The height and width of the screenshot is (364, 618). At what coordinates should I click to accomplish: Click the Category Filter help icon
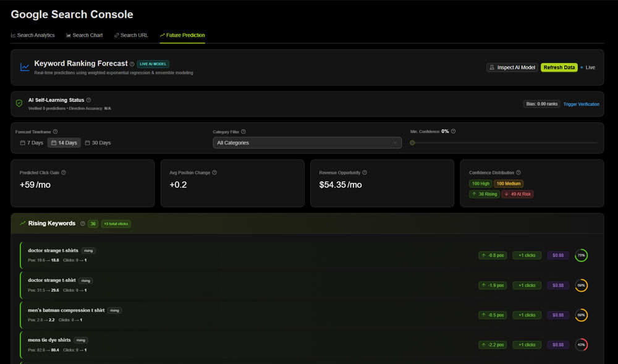point(243,132)
